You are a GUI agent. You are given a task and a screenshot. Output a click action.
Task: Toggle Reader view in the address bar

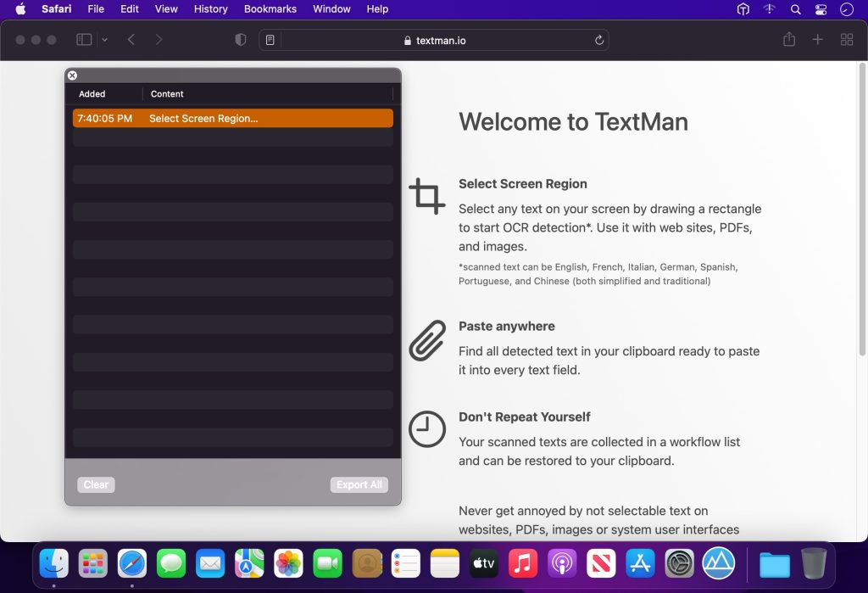coord(268,39)
